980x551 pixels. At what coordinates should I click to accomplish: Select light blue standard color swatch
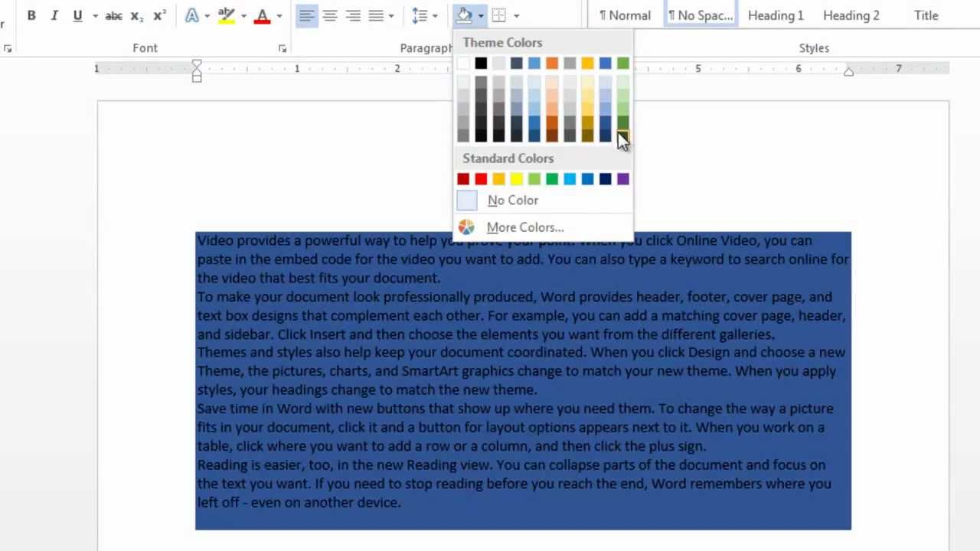coord(570,179)
